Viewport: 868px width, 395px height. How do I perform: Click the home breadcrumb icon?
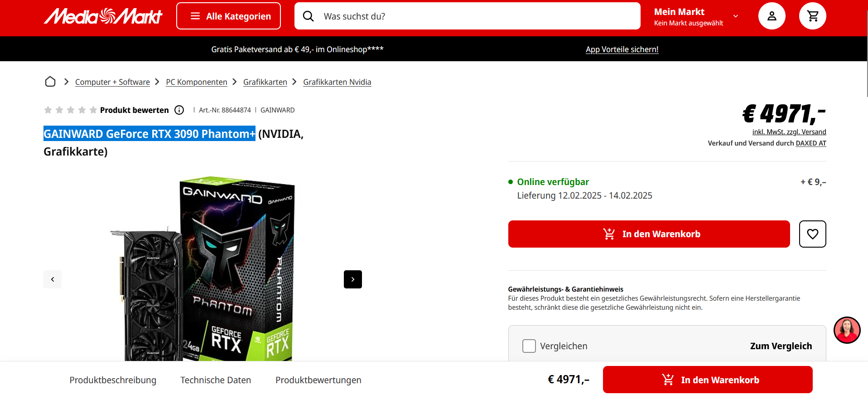(50, 82)
